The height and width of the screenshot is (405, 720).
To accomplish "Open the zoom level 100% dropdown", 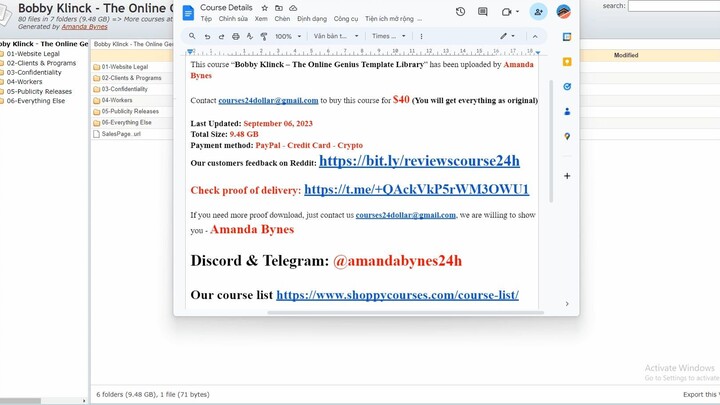I will (x=286, y=36).
